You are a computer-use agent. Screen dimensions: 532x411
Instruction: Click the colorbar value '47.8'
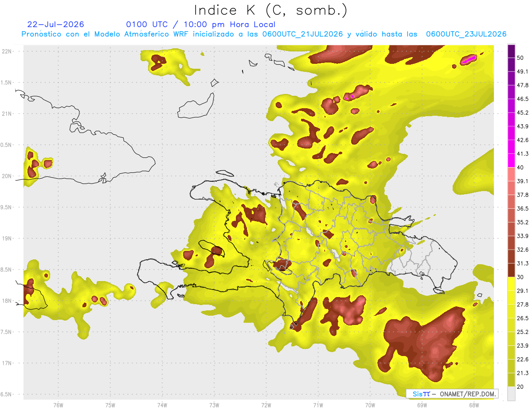coord(523,86)
